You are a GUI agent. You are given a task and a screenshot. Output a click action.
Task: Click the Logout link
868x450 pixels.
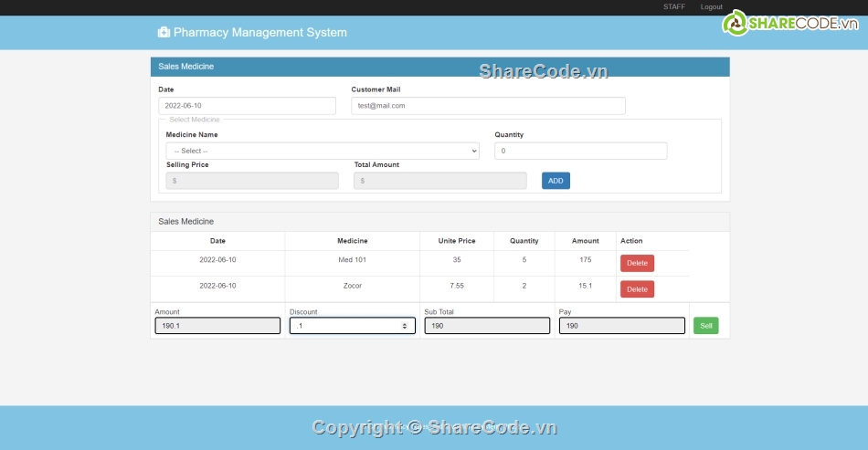tap(711, 7)
